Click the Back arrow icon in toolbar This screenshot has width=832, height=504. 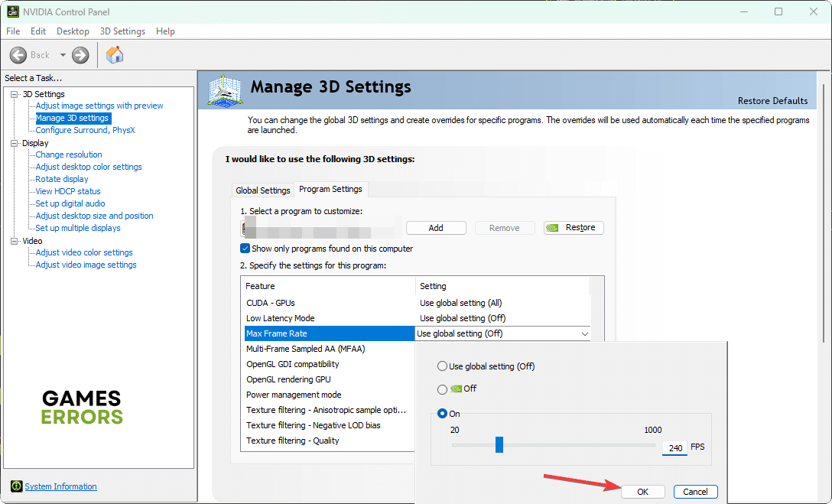coord(19,55)
